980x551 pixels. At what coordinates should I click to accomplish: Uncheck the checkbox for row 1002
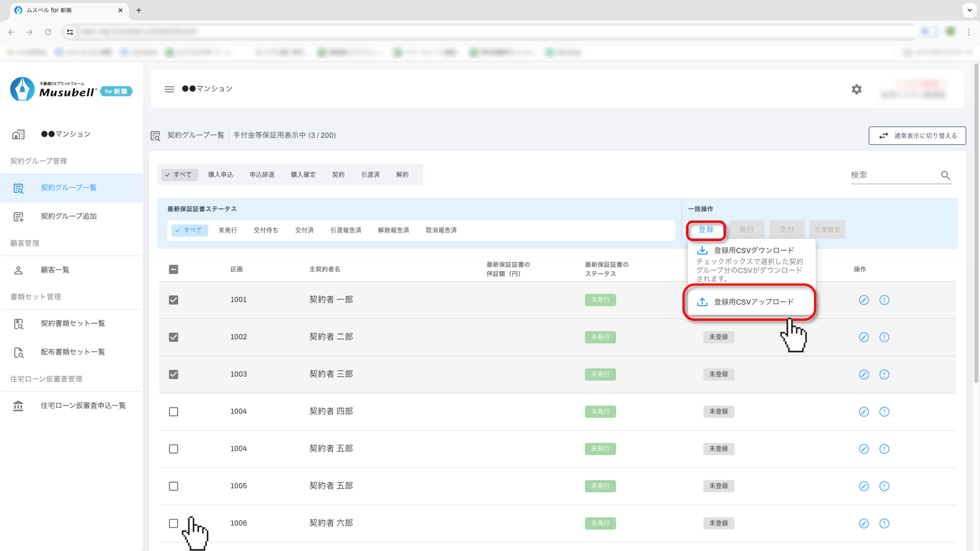174,337
